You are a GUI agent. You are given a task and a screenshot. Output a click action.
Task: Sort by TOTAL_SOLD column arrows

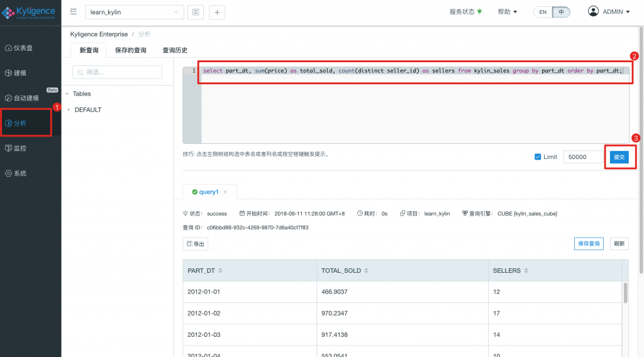pos(367,270)
